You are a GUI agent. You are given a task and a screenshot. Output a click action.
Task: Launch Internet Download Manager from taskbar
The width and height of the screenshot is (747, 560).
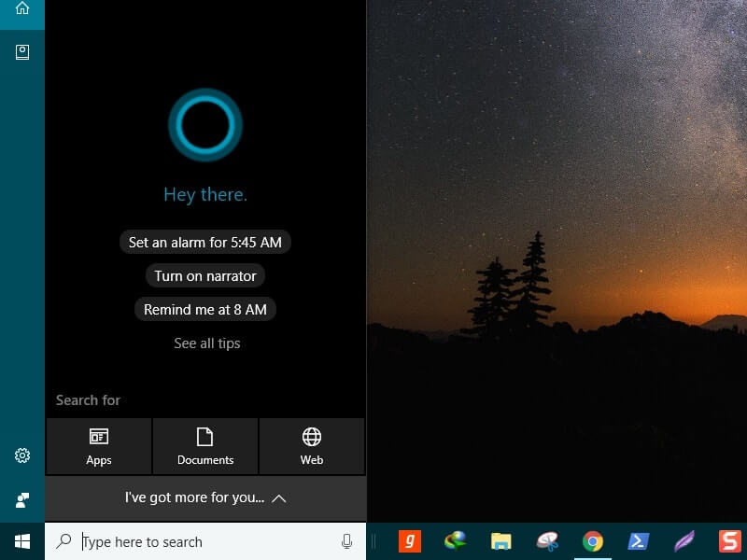[455, 541]
